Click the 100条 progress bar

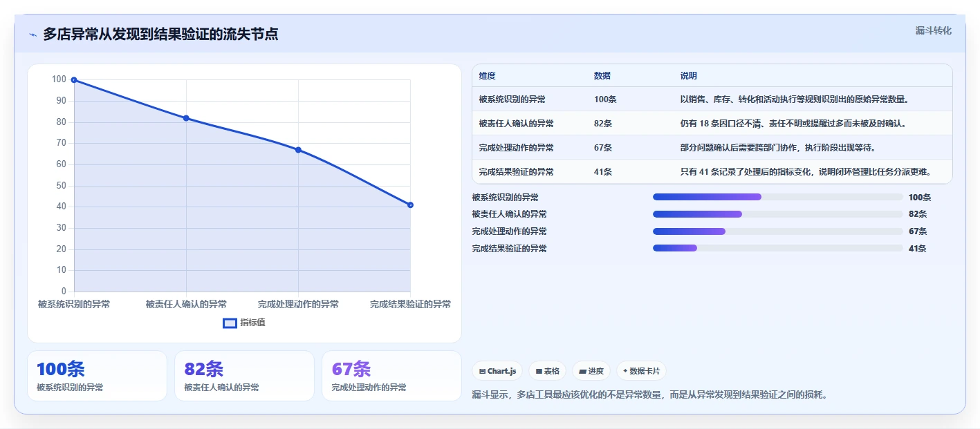tap(778, 197)
